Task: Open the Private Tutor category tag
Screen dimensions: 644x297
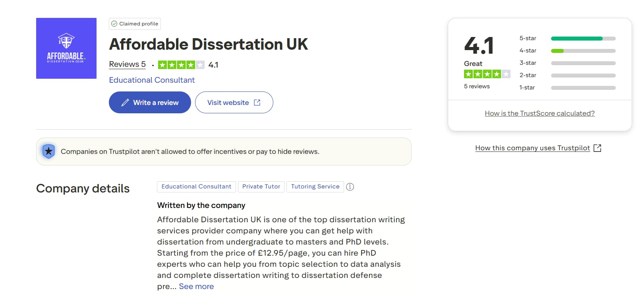Action: click(x=261, y=187)
